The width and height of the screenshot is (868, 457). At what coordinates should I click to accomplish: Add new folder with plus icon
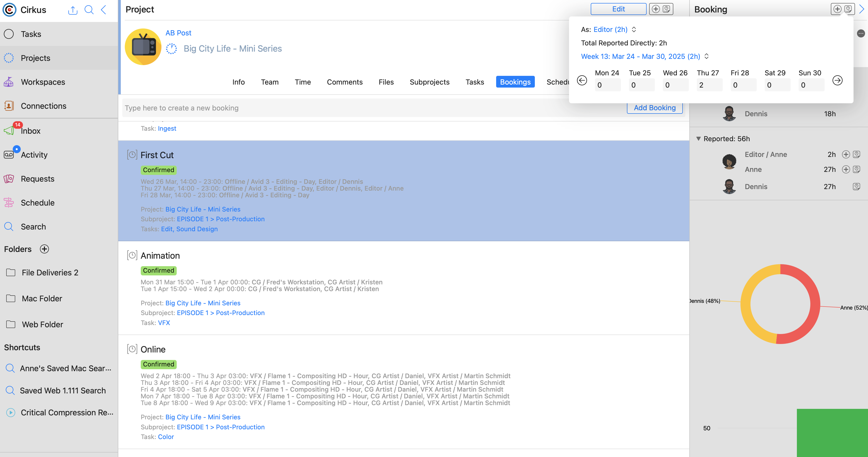point(44,249)
